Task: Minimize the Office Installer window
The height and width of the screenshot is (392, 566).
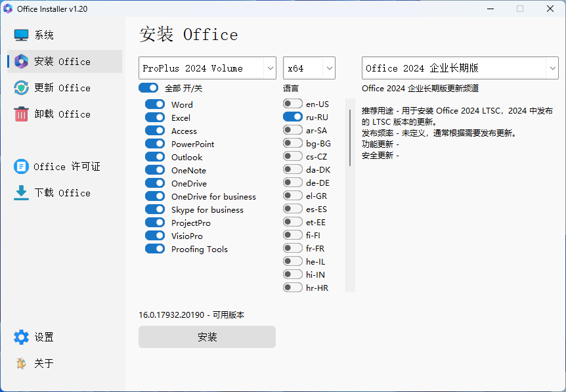Action: coord(490,9)
